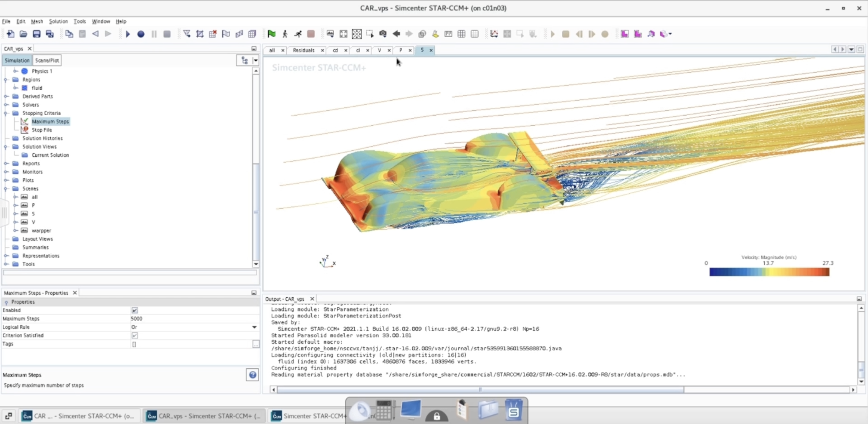Viewport: 868px width, 424px height.
Task: Click the Reset View fit-to-screen icon
Action: (343, 34)
